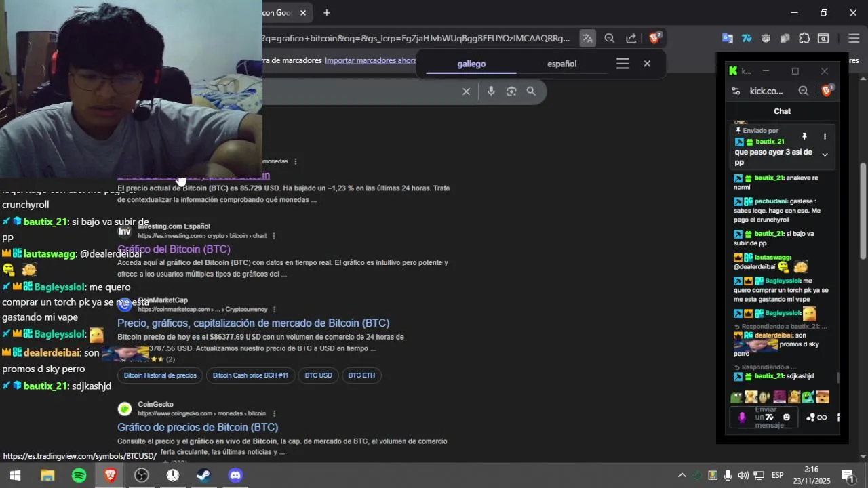Open translate popup options menu
This screenshot has height=488, width=868.
click(x=623, y=64)
